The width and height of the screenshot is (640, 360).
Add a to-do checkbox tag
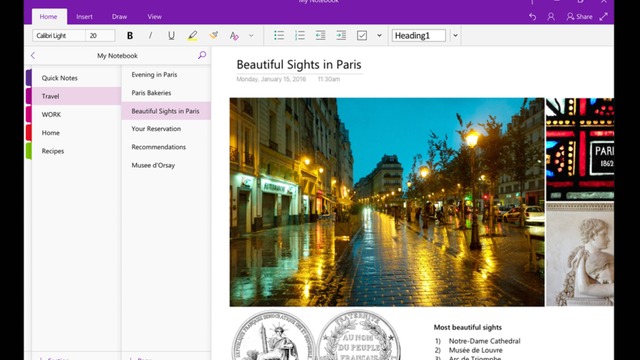click(362, 36)
